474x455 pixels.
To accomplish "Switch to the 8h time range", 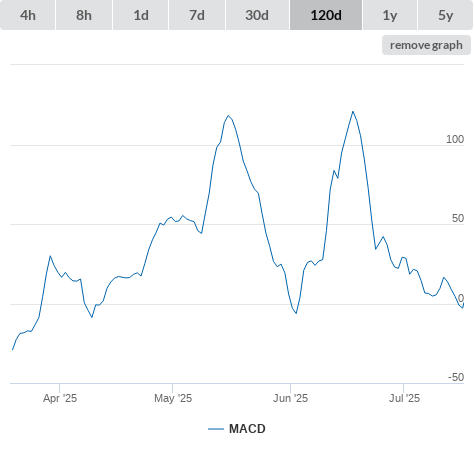I will pyautogui.click(x=84, y=15).
